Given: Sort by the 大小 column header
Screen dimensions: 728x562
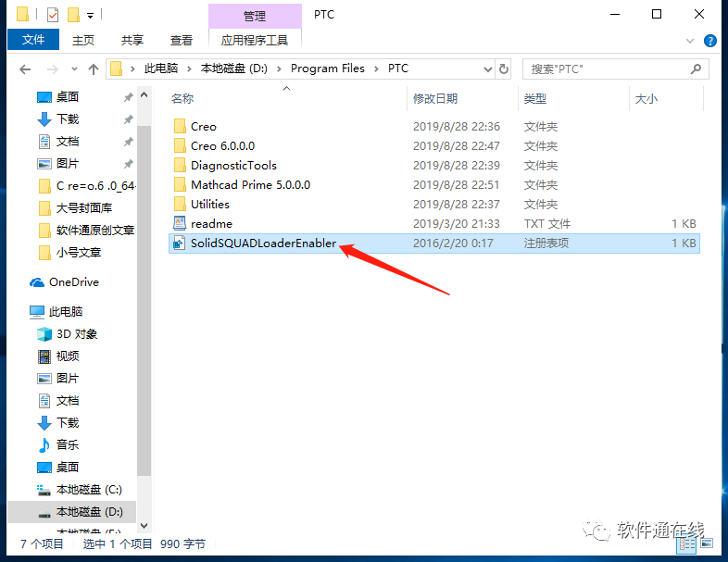Looking at the screenshot, I should [x=646, y=99].
